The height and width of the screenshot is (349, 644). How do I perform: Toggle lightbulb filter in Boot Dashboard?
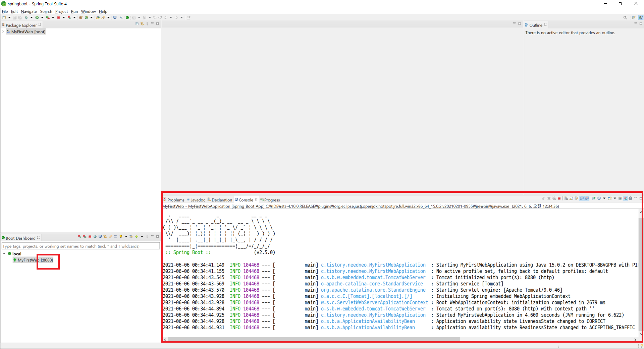121,236
